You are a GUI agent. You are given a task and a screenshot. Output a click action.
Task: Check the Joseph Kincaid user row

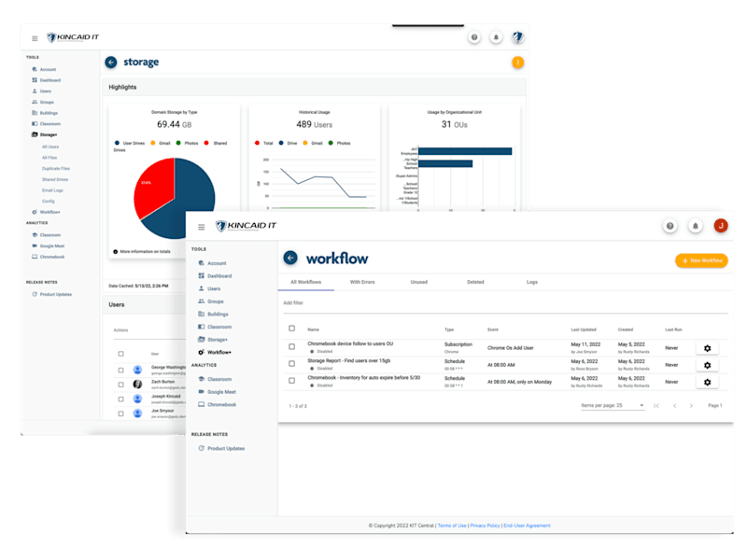(121, 399)
